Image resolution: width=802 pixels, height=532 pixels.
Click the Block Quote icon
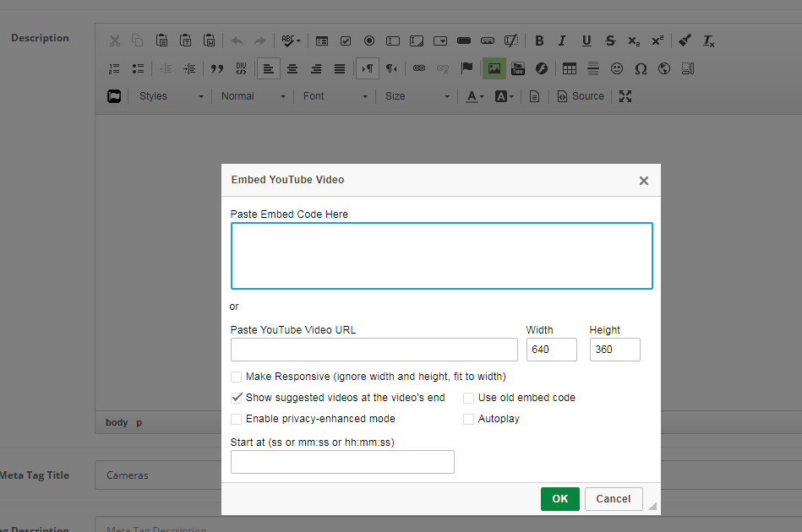click(x=217, y=68)
